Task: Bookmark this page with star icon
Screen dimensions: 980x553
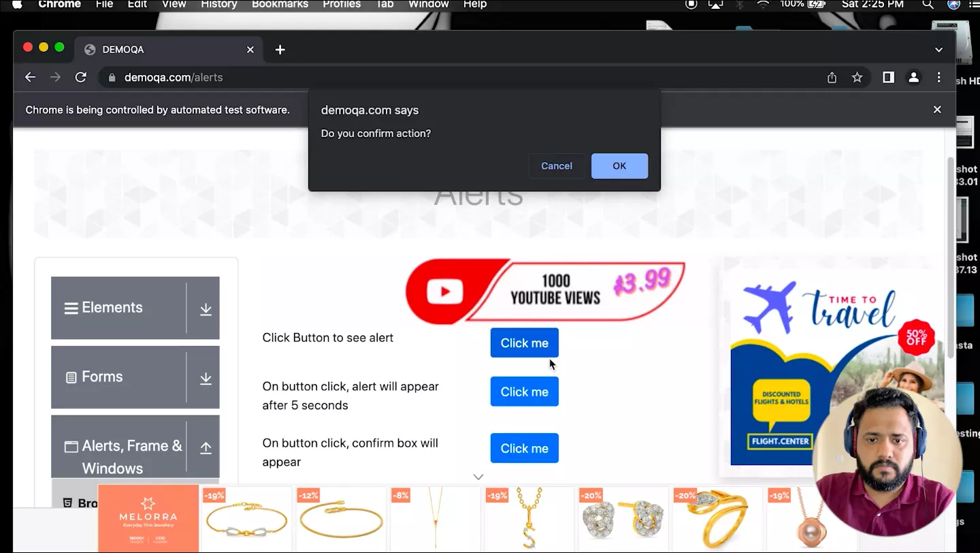Action: tap(857, 78)
